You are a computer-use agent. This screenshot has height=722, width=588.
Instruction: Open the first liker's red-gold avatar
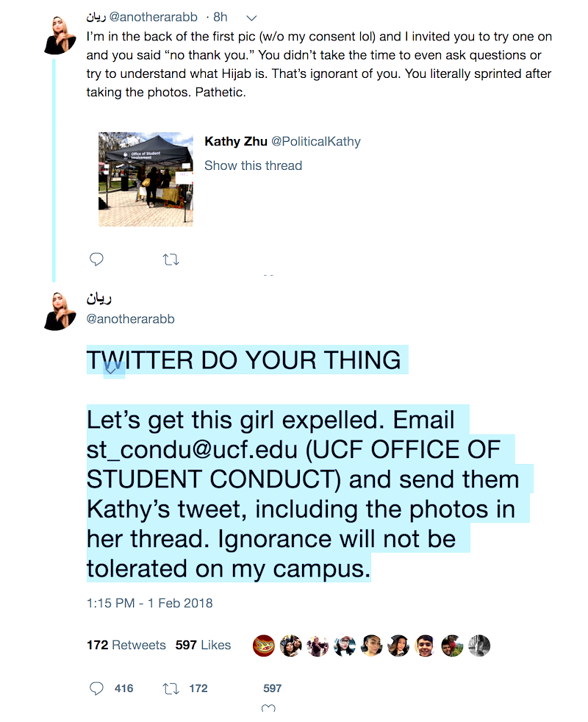264,646
